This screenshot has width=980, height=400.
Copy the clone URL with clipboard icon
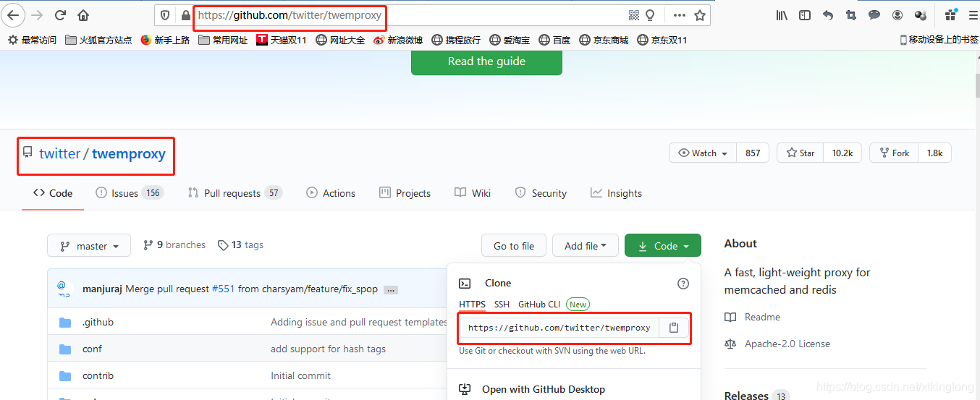click(x=674, y=328)
